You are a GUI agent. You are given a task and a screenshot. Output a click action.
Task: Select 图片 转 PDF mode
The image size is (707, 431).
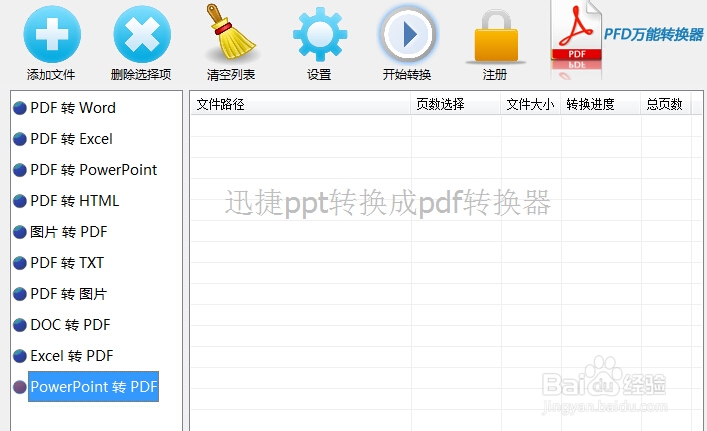tap(69, 232)
